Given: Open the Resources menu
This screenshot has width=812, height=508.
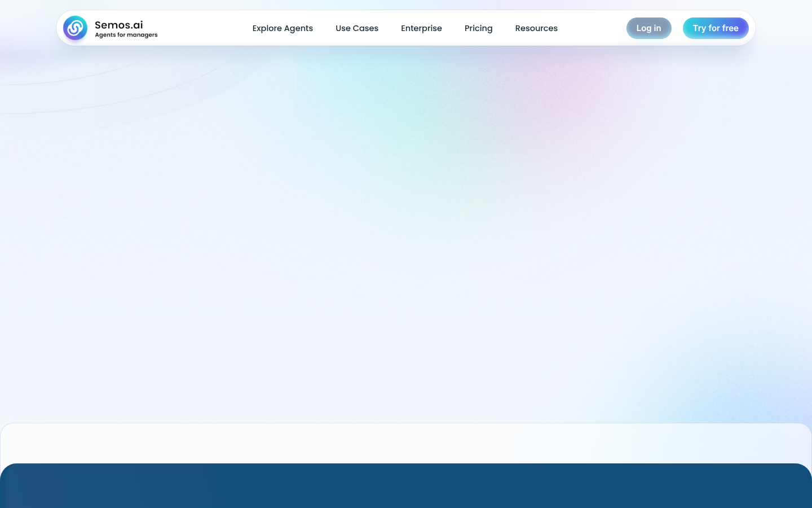Looking at the screenshot, I should [x=536, y=28].
